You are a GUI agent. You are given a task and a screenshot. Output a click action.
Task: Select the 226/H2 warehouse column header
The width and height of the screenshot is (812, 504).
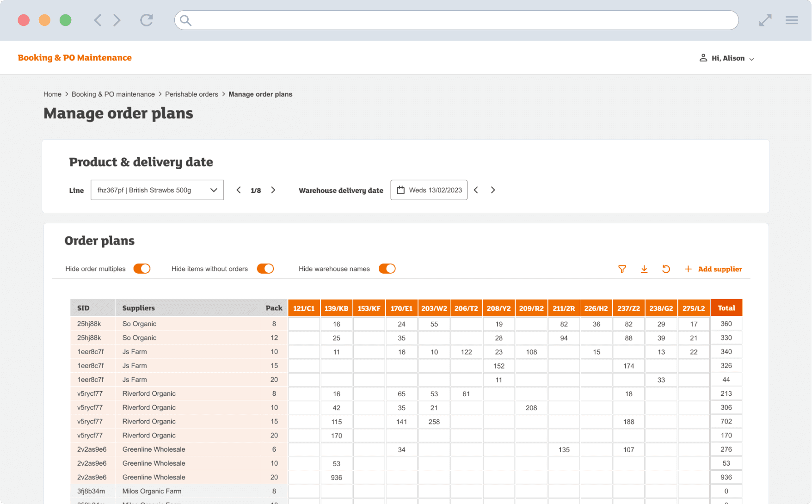point(597,308)
